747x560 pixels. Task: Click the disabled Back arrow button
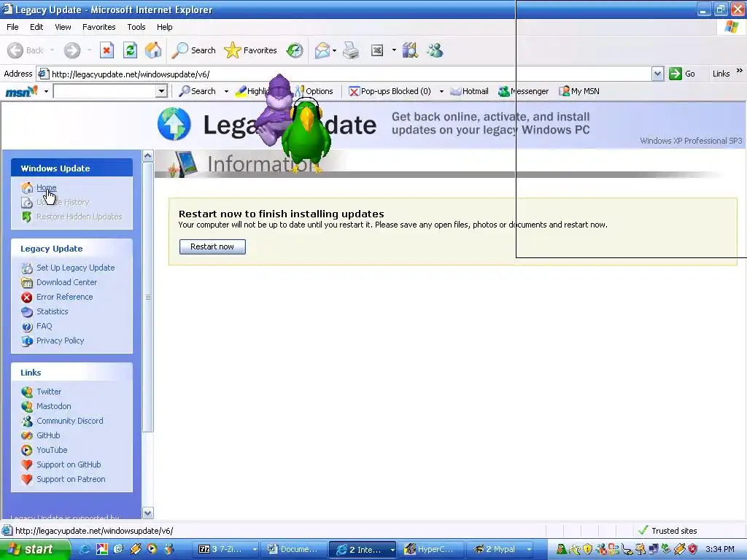pyautogui.click(x=26, y=50)
